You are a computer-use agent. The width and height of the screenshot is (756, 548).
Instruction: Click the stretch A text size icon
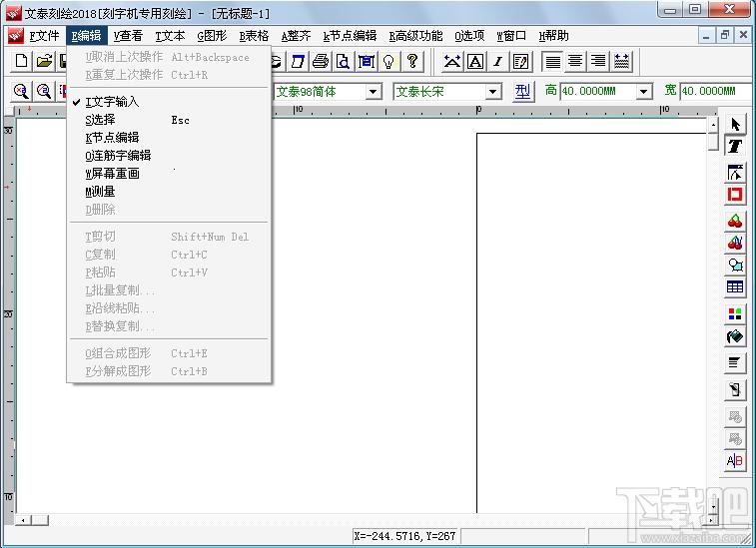[452, 61]
